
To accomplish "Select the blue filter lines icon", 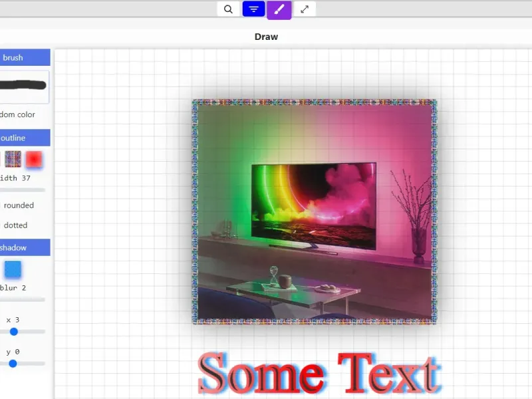I will (x=254, y=9).
